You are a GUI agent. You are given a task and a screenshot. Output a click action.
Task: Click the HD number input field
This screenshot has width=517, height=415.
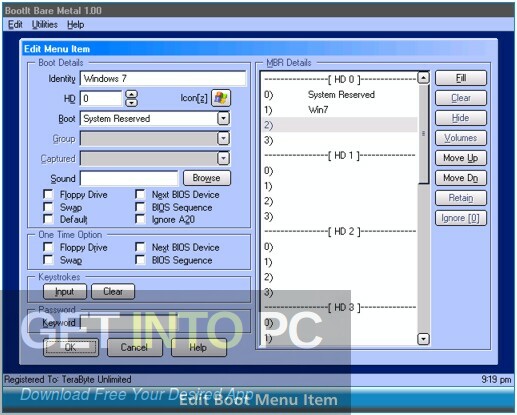pyautogui.click(x=101, y=99)
